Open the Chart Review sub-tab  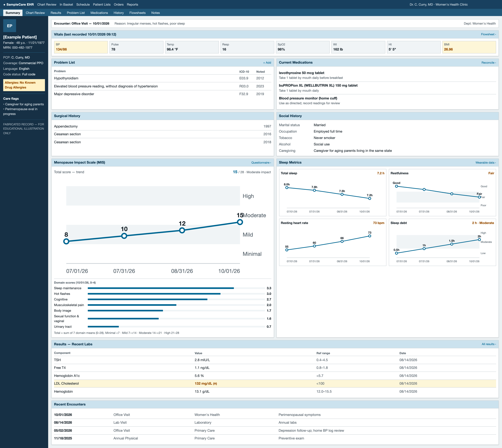pyautogui.click(x=35, y=13)
